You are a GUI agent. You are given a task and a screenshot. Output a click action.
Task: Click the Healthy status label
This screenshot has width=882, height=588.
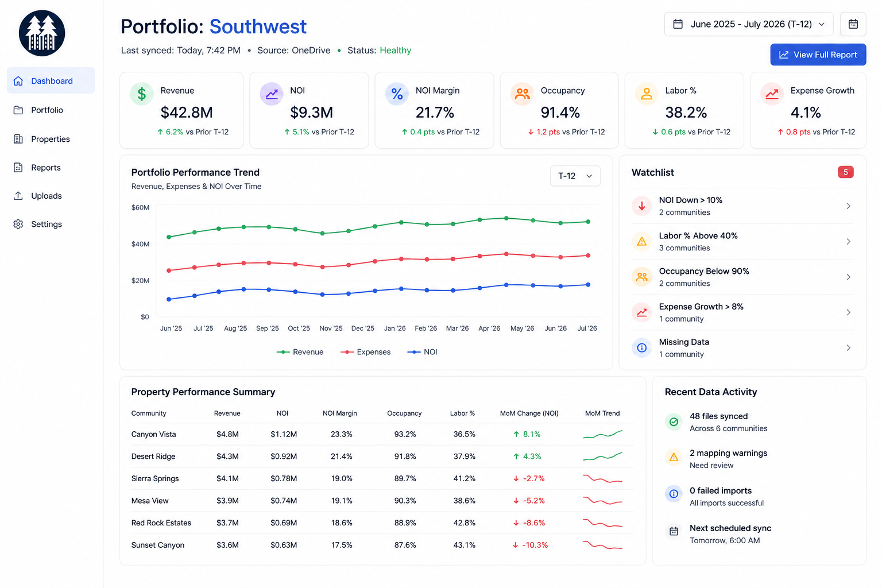pyautogui.click(x=395, y=51)
